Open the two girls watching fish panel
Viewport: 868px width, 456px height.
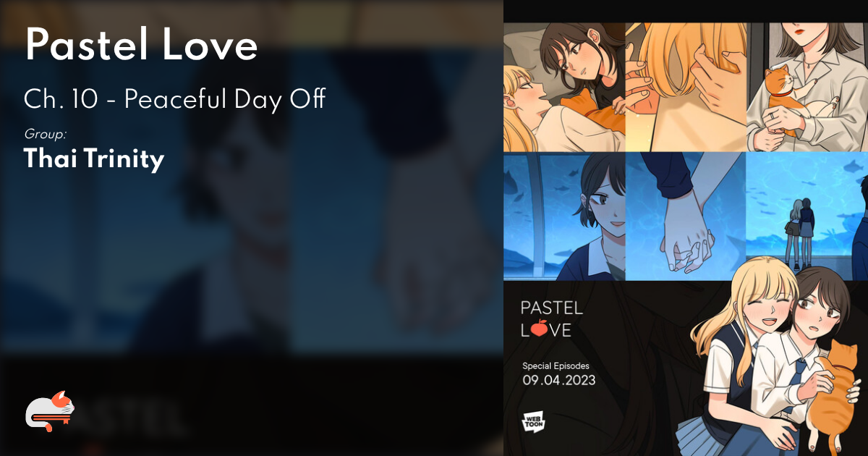[807, 216]
